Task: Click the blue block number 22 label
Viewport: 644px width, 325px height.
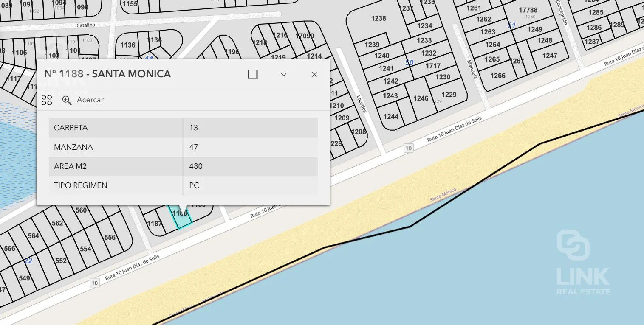Action: [x=28, y=261]
